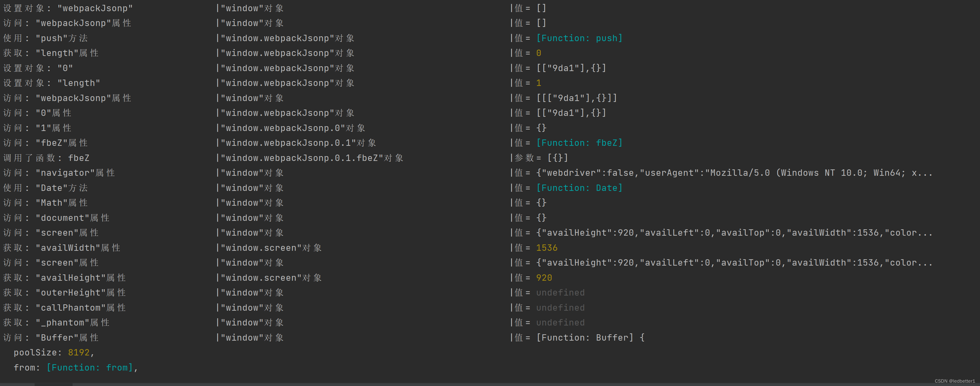Click 'undefined' value on the _phantom line

point(560,323)
